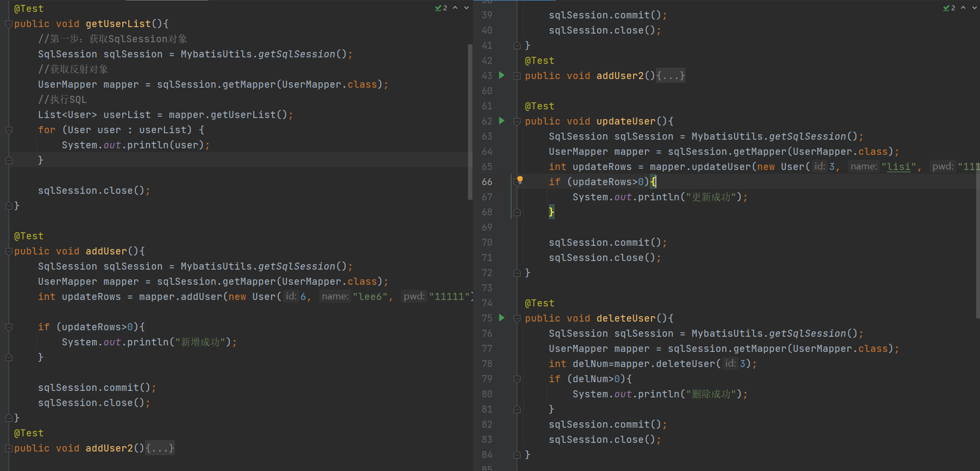Click line number 75 in the gutter
The width and height of the screenshot is (980, 471).
click(x=487, y=318)
